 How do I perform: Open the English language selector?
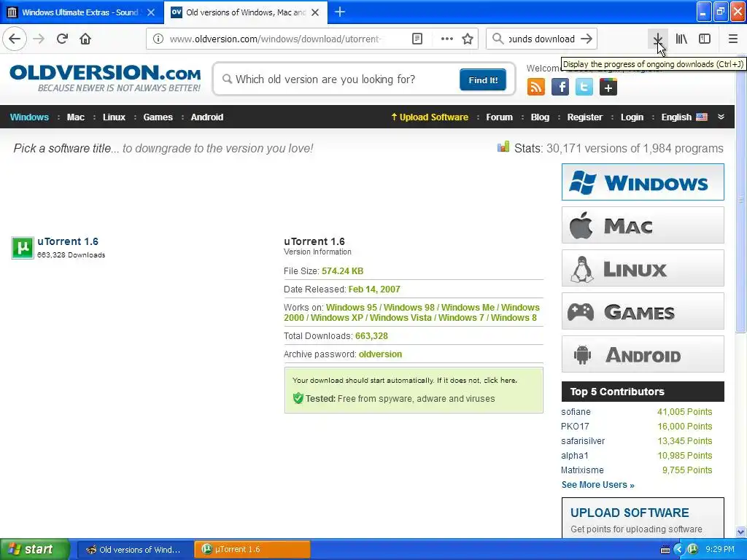coord(684,117)
